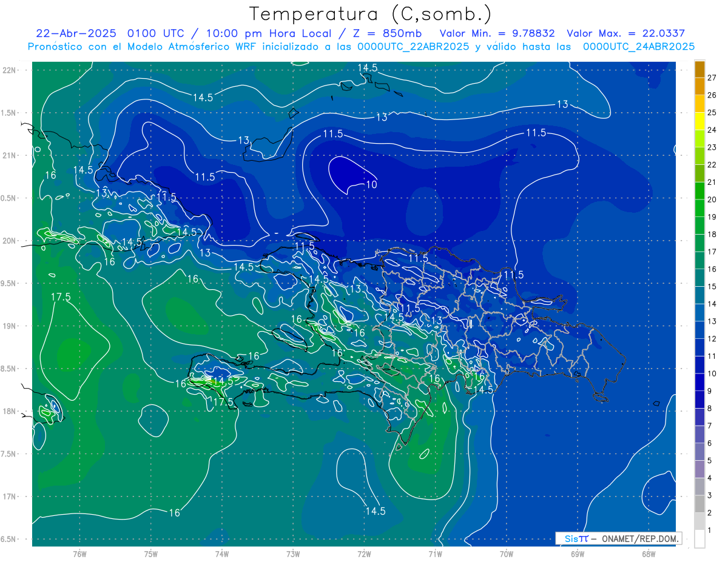This screenshot has width=728, height=562.
Task: Click the "7.5N" latitude axis label
Action: pyautogui.click(x=9, y=454)
